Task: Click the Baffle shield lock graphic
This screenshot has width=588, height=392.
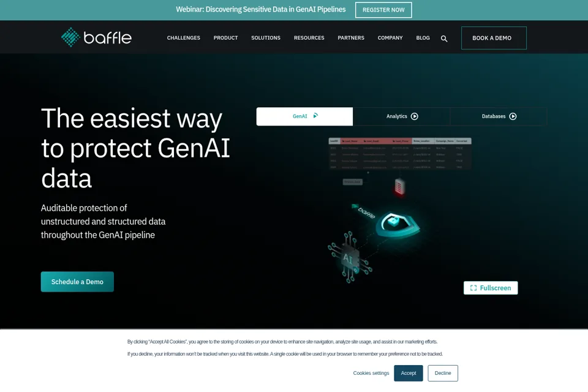Action: 398,224
